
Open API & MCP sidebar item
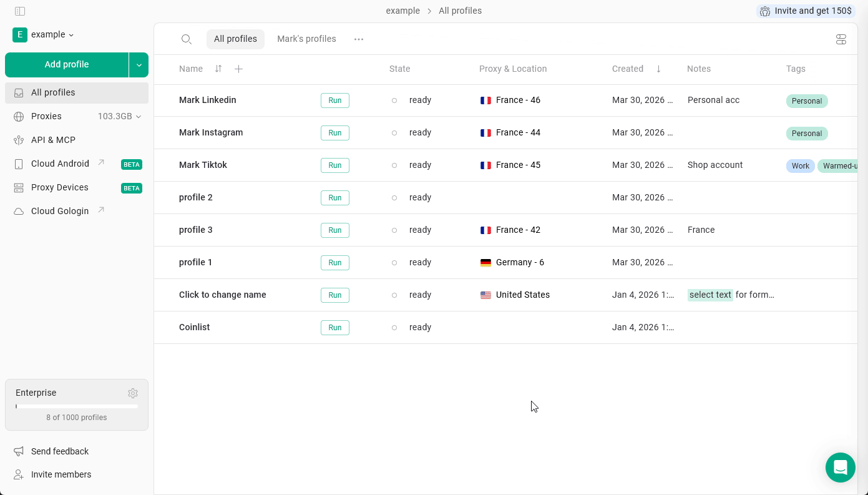click(77, 140)
